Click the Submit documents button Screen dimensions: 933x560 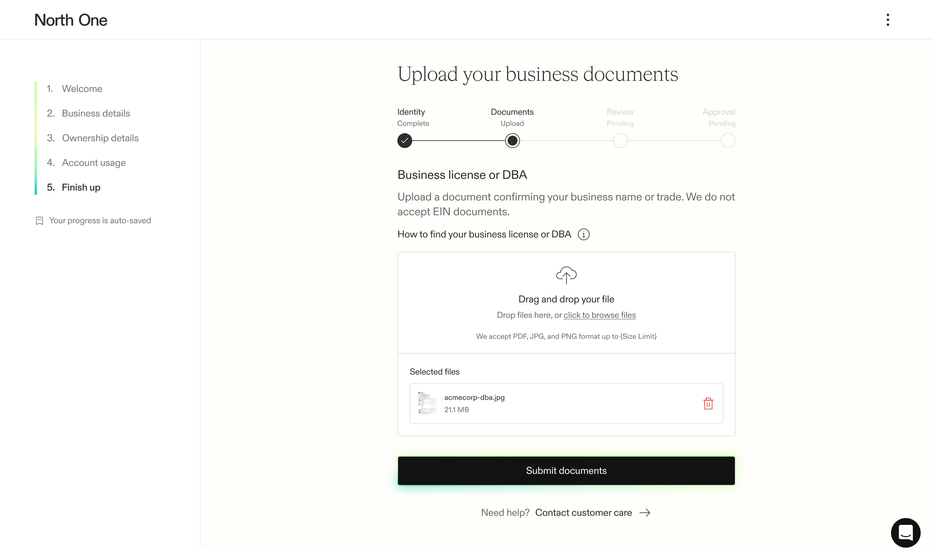566,471
